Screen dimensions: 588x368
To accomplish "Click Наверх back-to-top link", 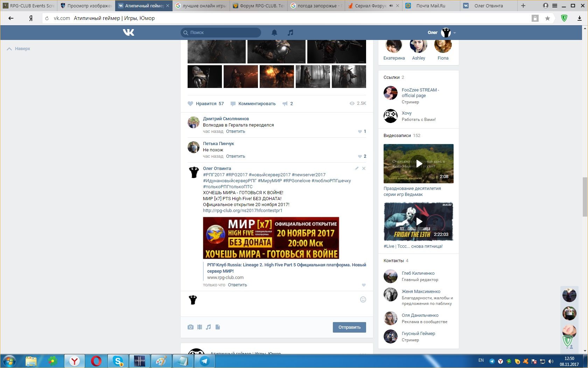I will [x=19, y=49].
